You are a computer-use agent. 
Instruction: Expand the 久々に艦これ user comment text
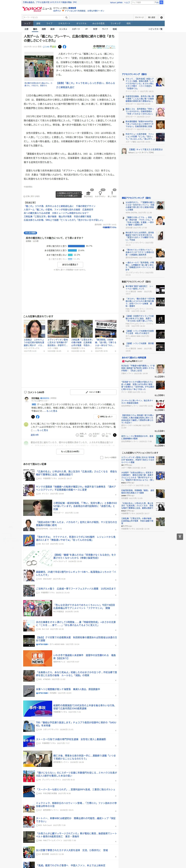pos(43,430)
